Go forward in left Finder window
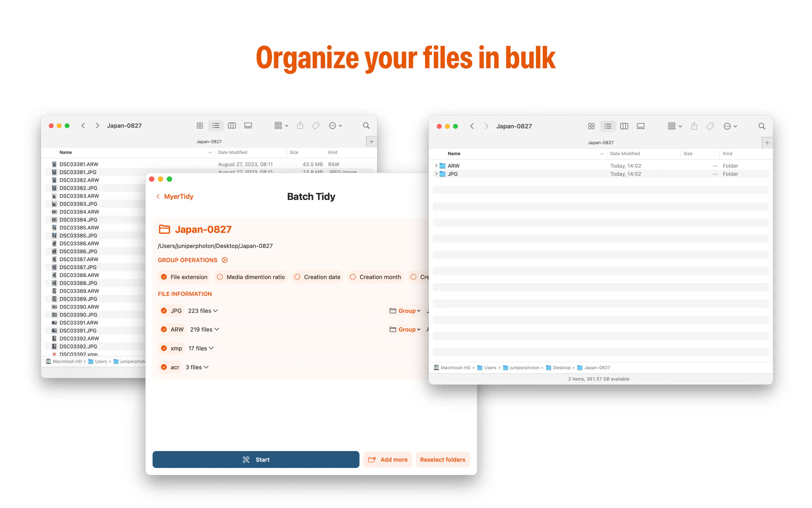The image size is (812, 508). coord(97,126)
